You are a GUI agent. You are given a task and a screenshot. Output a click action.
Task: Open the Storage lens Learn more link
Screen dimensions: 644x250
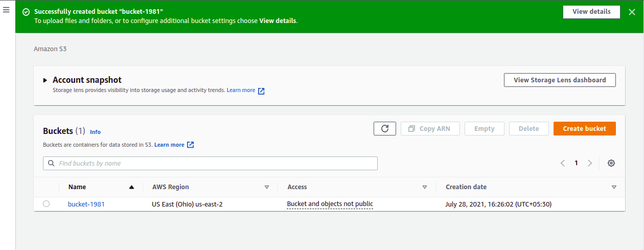[x=241, y=90]
